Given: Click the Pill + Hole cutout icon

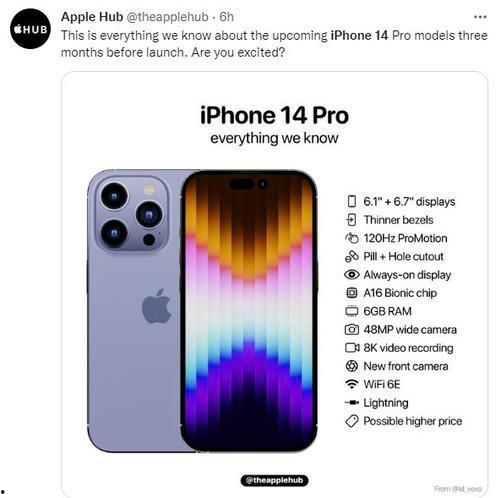Looking at the screenshot, I should 352,256.
